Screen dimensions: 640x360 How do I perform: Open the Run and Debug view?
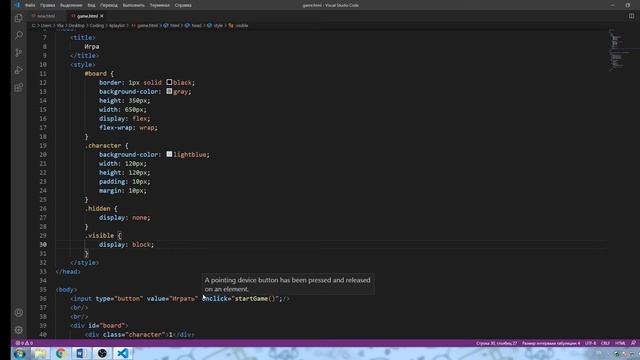coord(19,70)
